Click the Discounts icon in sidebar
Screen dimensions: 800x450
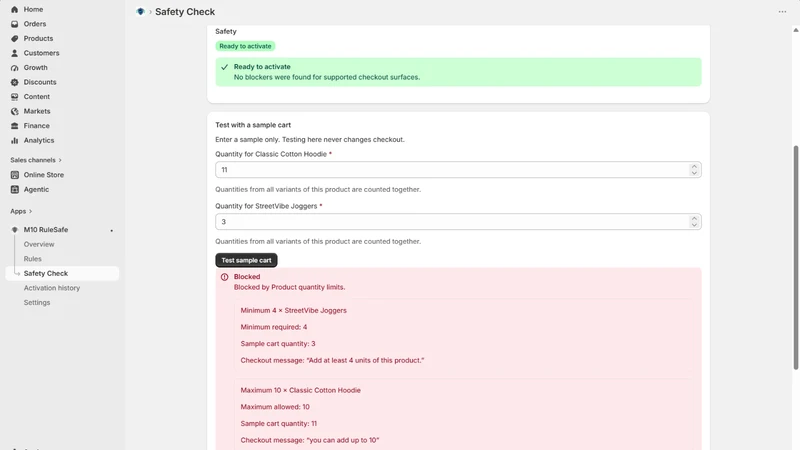tap(14, 82)
